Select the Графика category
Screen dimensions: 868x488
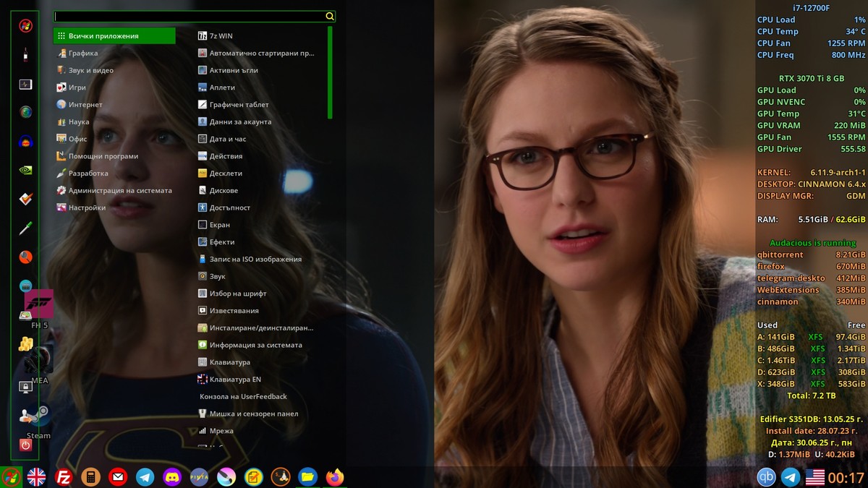point(83,53)
